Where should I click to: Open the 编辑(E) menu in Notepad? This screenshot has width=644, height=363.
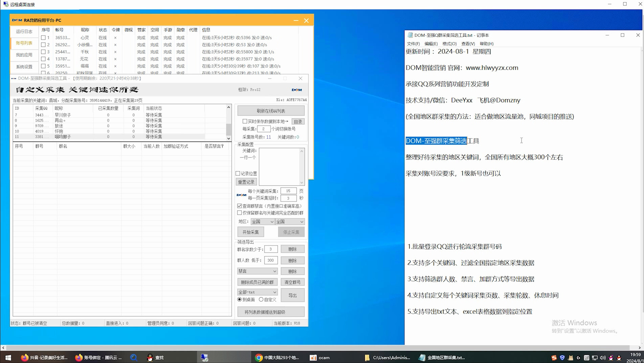click(431, 44)
